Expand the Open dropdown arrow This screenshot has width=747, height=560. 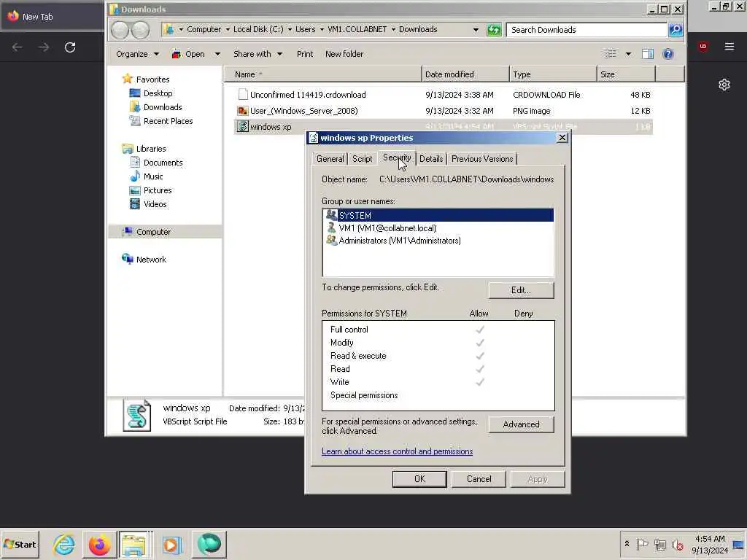click(x=217, y=54)
